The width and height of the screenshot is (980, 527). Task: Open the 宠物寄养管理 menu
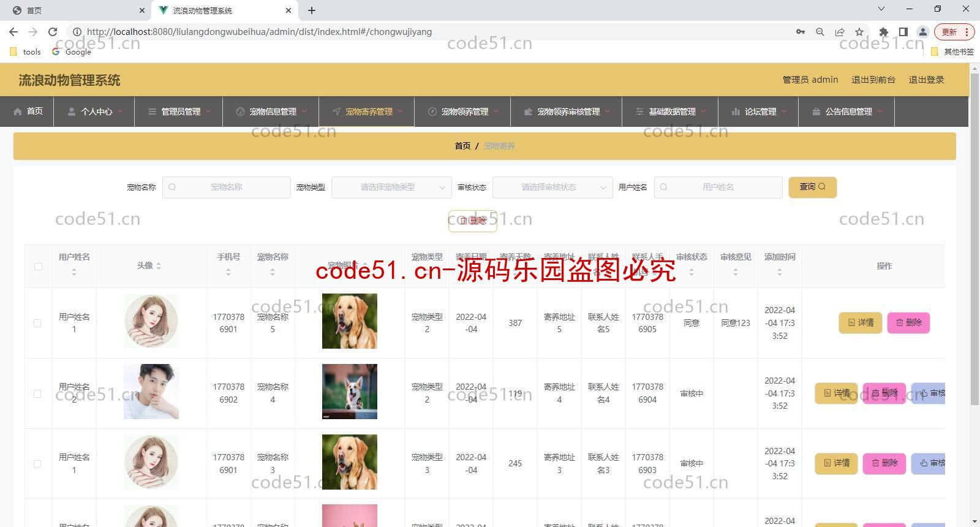(367, 112)
